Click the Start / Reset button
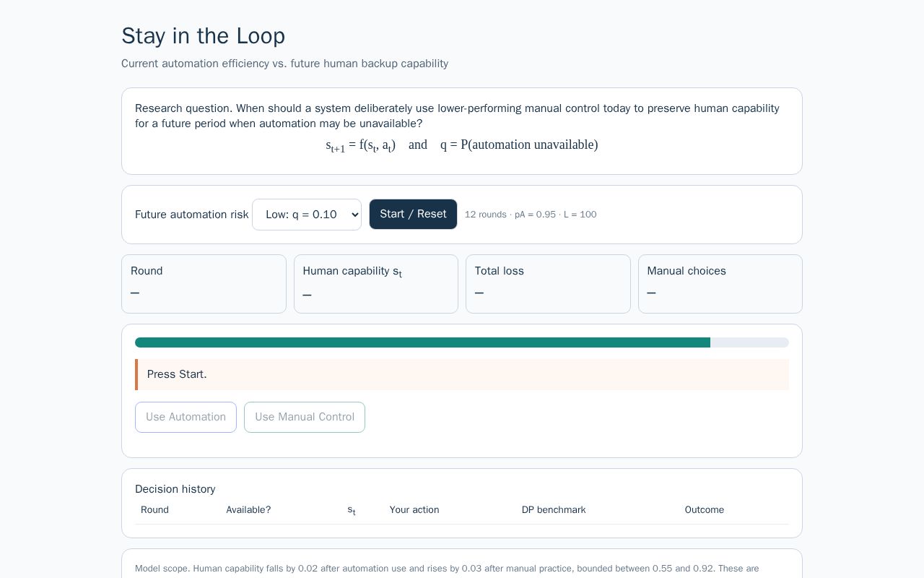The width and height of the screenshot is (924, 578). point(413,215)
